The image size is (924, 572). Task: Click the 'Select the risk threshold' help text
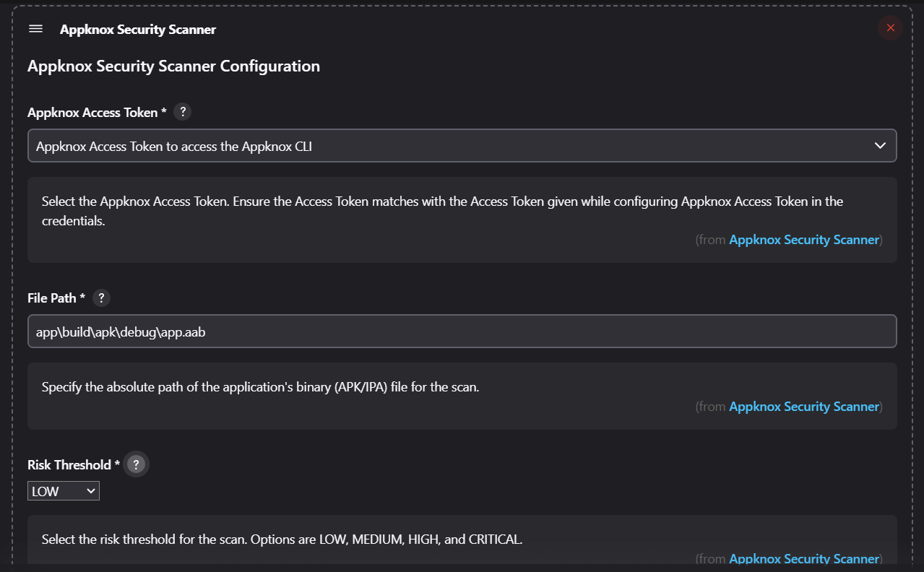(282, 539)
